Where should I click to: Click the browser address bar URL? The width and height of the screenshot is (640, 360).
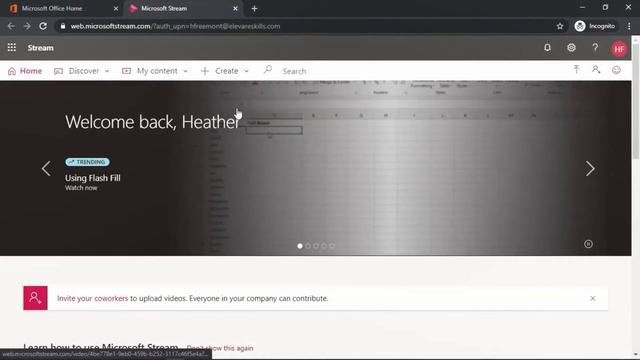(175, 26)
